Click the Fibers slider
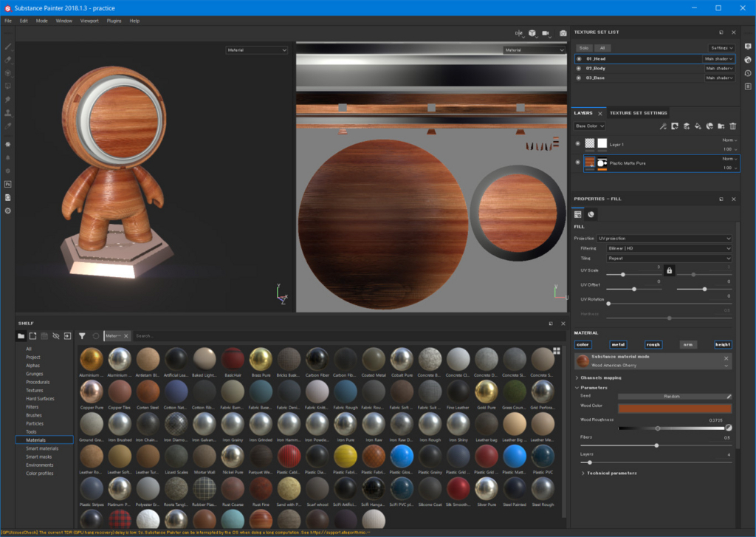This screenshot has width=756, height=537. pyautogui.click(x=656, y=445)
